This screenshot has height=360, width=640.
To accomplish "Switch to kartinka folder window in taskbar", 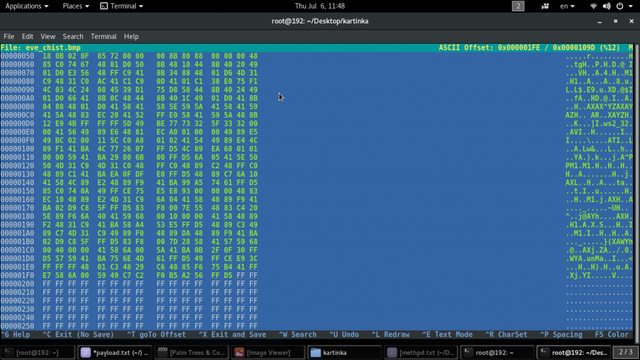I will [x=345, y=352].
